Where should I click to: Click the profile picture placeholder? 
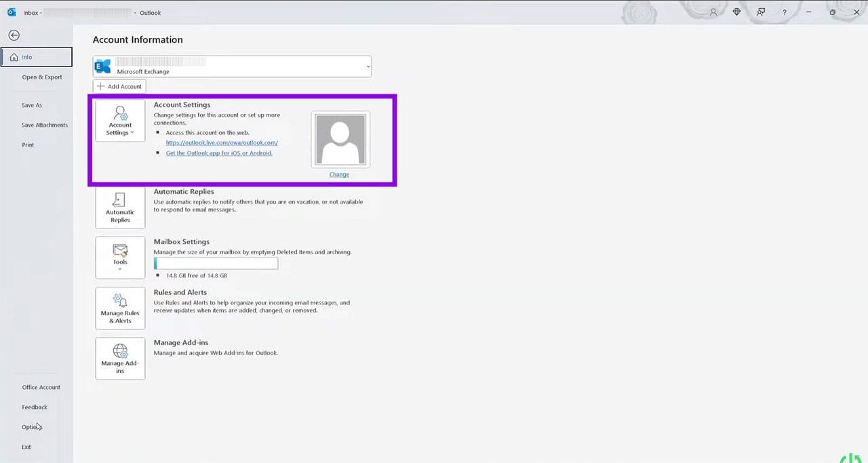click(340, 139)
